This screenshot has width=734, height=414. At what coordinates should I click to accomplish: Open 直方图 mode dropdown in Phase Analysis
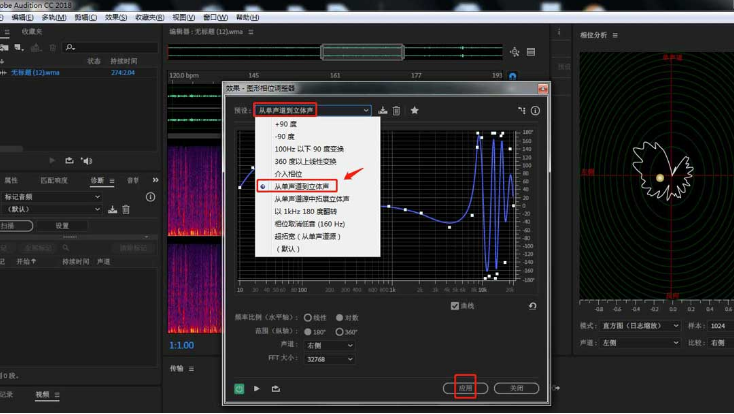(639, 325)
